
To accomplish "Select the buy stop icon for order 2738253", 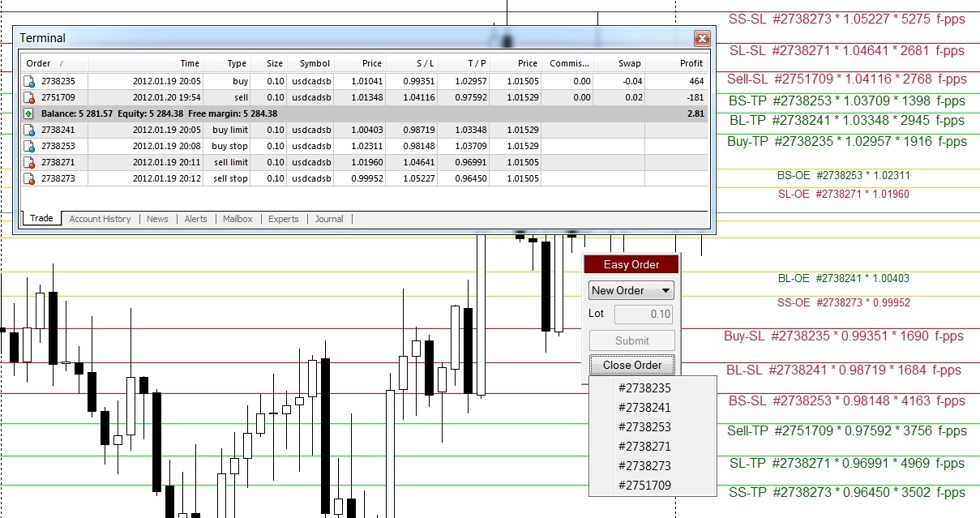I will point(29,146).
